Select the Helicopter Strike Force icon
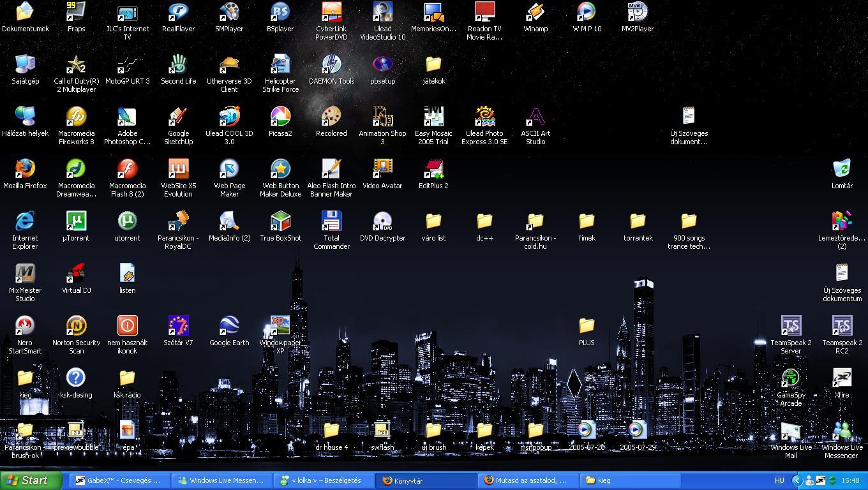868x490 pixels. (x=280, y=73)
